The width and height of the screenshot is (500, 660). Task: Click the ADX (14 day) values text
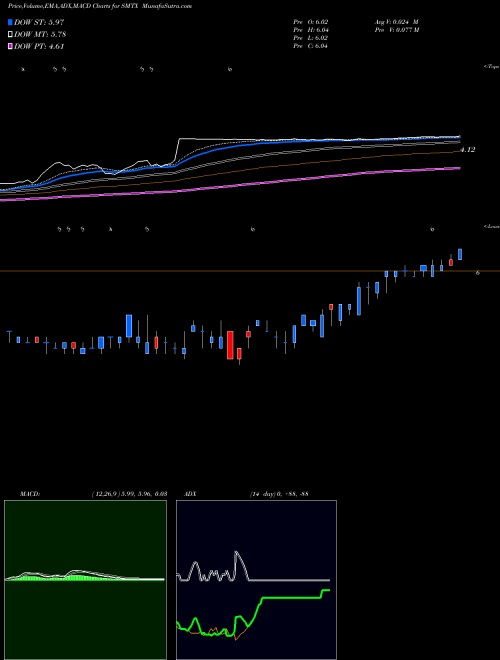279,494
